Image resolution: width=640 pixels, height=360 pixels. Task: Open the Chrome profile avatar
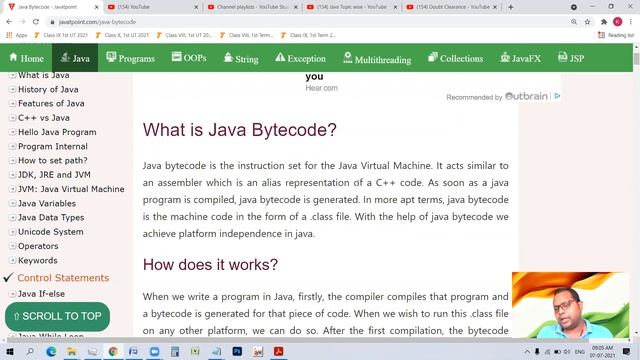(x=618, y=22)
